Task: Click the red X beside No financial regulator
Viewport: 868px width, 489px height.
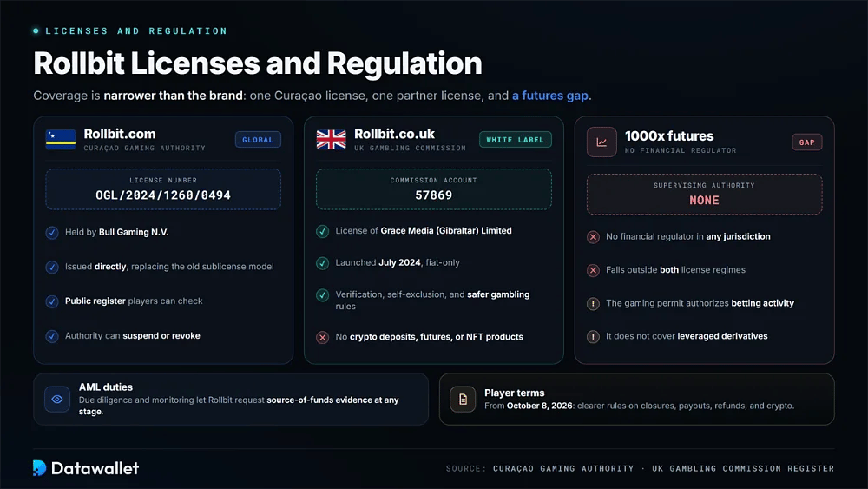Action: coord(593,237)
